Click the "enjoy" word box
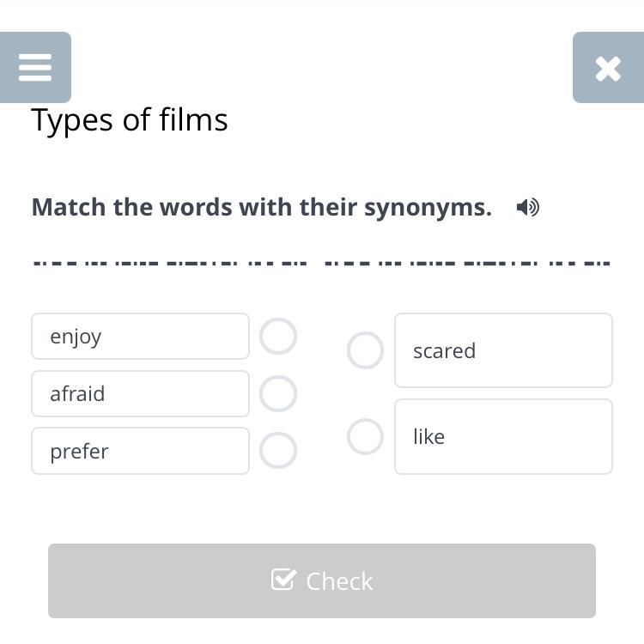Screen dimensions: 644x644 tap(141, 336)
